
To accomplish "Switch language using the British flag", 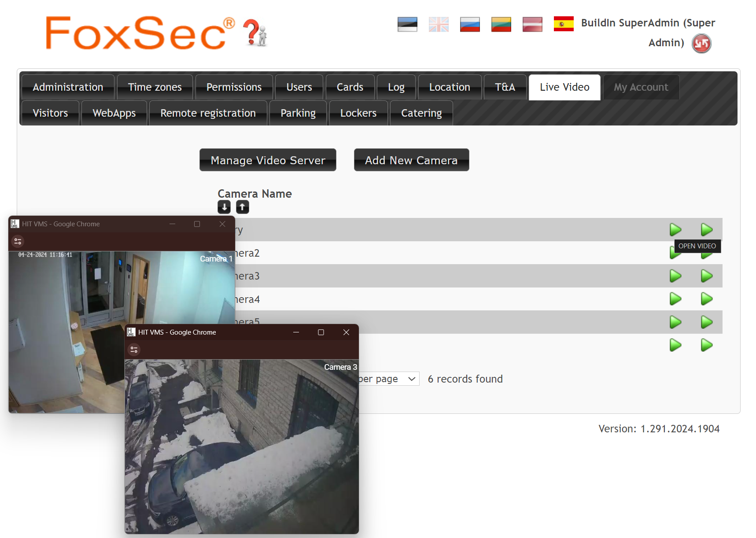I will point(439,24).
